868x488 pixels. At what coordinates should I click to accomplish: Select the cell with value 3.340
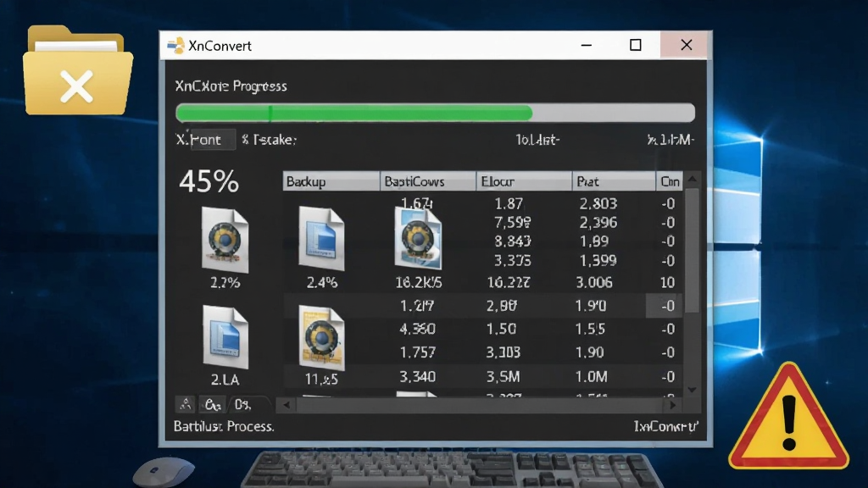[x=417, y=376]
